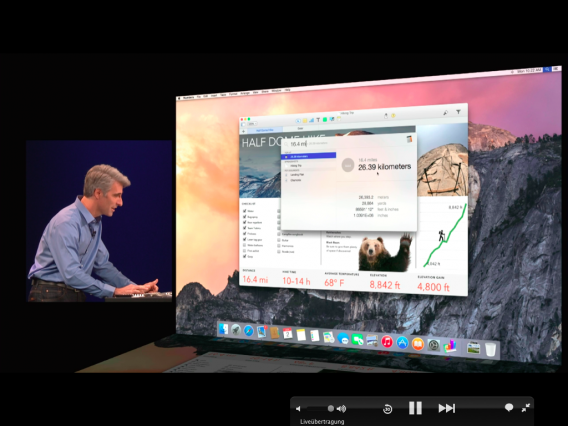The image size is (568, 426).
Task: Skip forward with the next-track button
Action: pyautogui.click(x=447, y=408)
